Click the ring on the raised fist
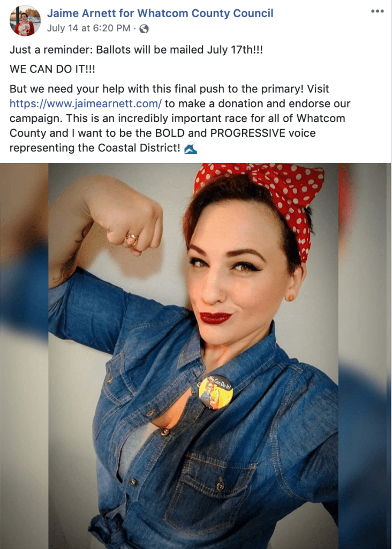 point(132,240)
